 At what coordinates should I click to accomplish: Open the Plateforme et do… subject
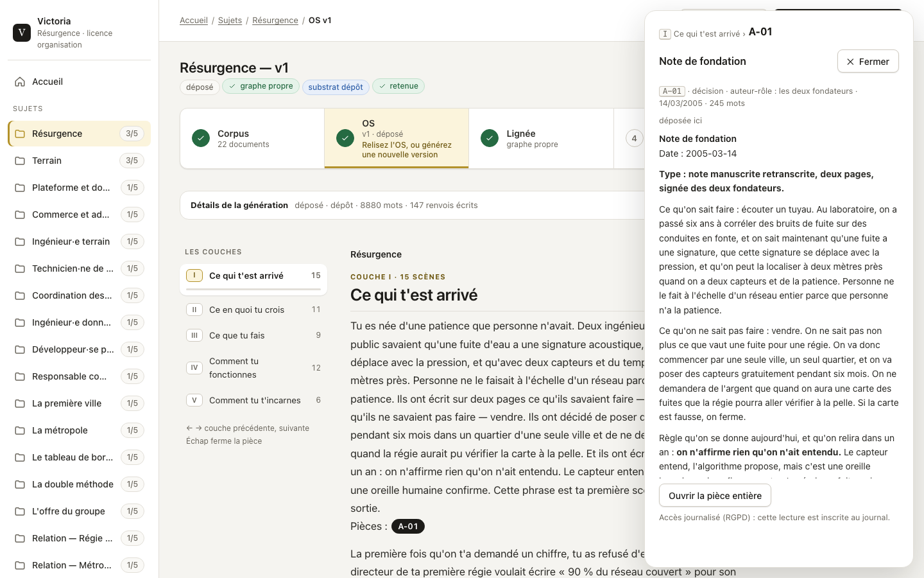pos(79,188)
